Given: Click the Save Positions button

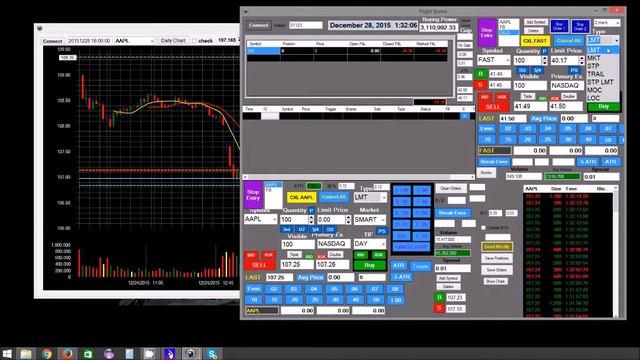Looking at the screenshot, I should (x=496, y=258).
